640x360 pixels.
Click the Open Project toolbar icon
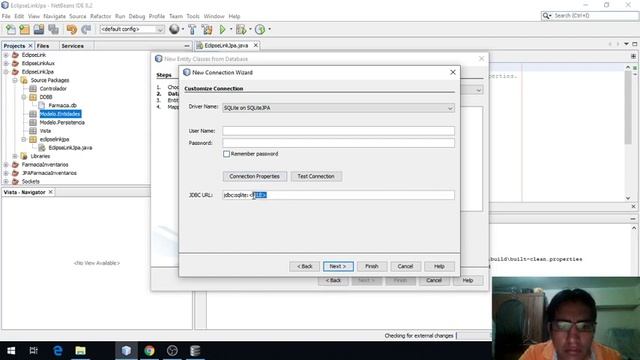[39, 29]
